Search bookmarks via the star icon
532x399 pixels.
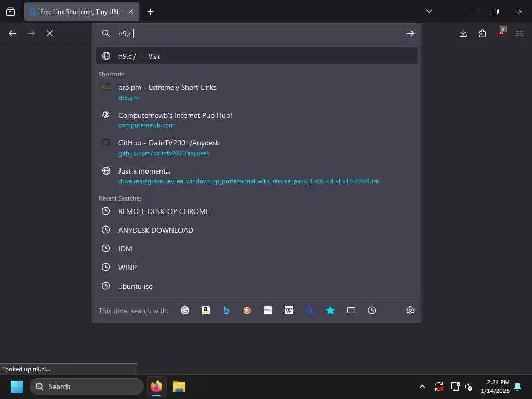click(330, 310)
